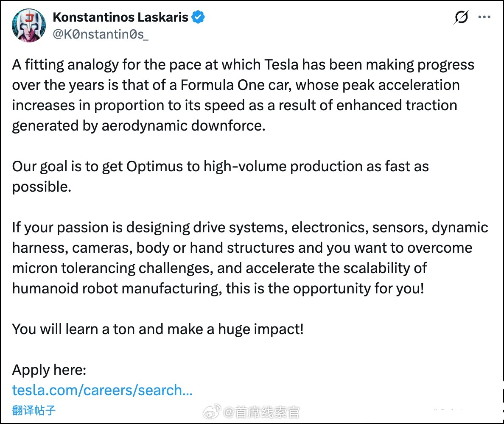Click the first paragraph of the tweet
504x424 pixels.
[x=242, y=95]
